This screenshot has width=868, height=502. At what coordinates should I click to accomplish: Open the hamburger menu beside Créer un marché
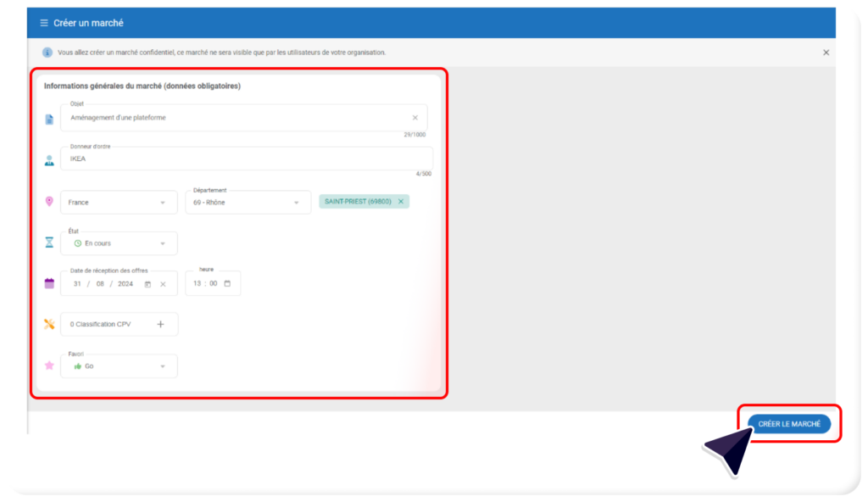point(44,23)
